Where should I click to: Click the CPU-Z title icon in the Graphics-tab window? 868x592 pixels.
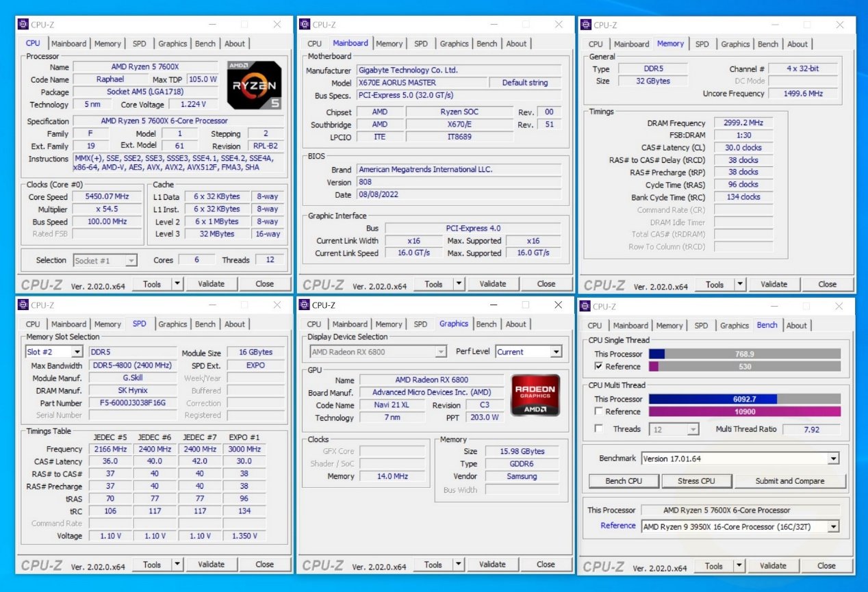coord(304,305)
